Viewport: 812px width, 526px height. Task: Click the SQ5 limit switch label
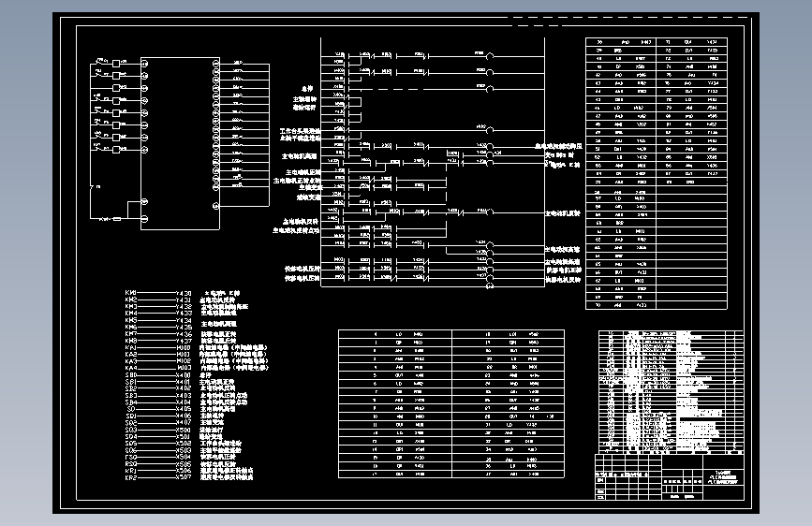(131, 443)
